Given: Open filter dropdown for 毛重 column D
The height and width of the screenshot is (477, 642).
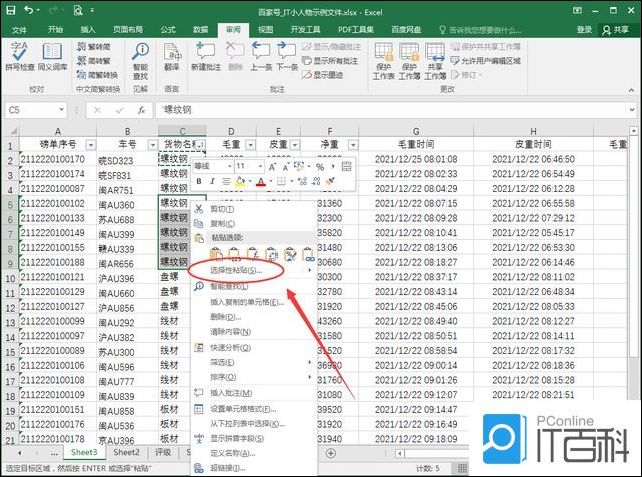Looking at the screenshot, I should (x=250, y=145).
